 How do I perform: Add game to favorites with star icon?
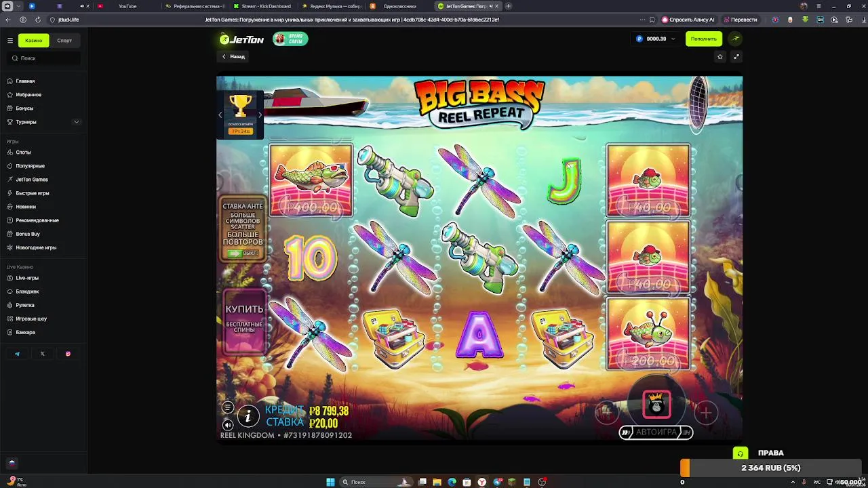click(x=720, y=57)
